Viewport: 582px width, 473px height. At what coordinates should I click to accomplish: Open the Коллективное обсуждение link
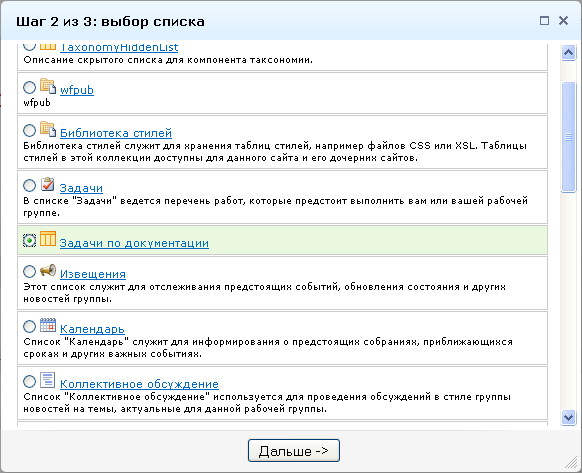tap(139, 384)
